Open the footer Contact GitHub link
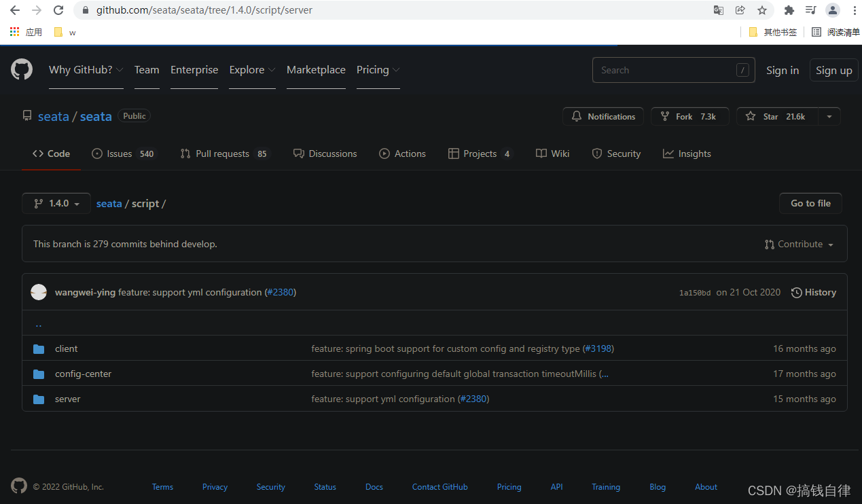 point(439,487)
